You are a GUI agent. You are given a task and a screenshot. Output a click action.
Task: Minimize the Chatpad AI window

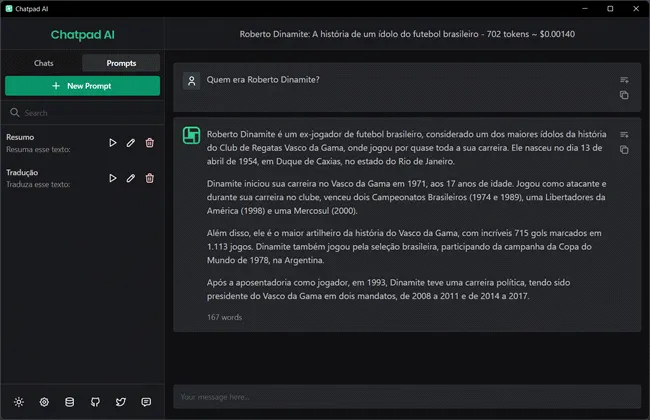[x=585, y=9]
